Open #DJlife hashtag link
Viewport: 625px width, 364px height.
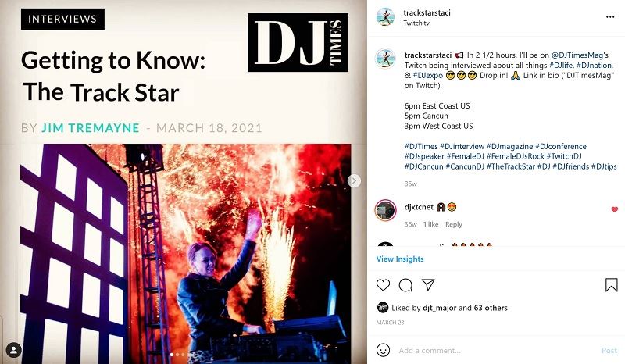(x=561, y=65)
